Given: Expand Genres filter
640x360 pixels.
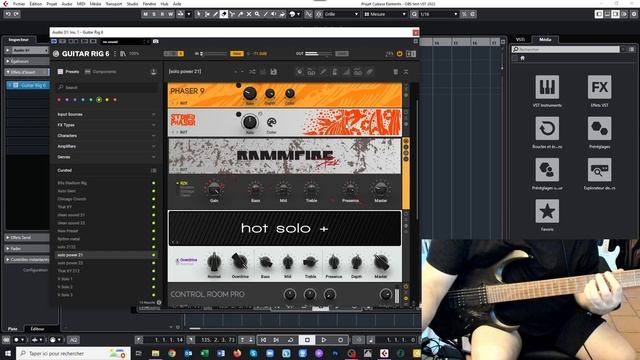Looking at the screenshot, I should (106, 157).
